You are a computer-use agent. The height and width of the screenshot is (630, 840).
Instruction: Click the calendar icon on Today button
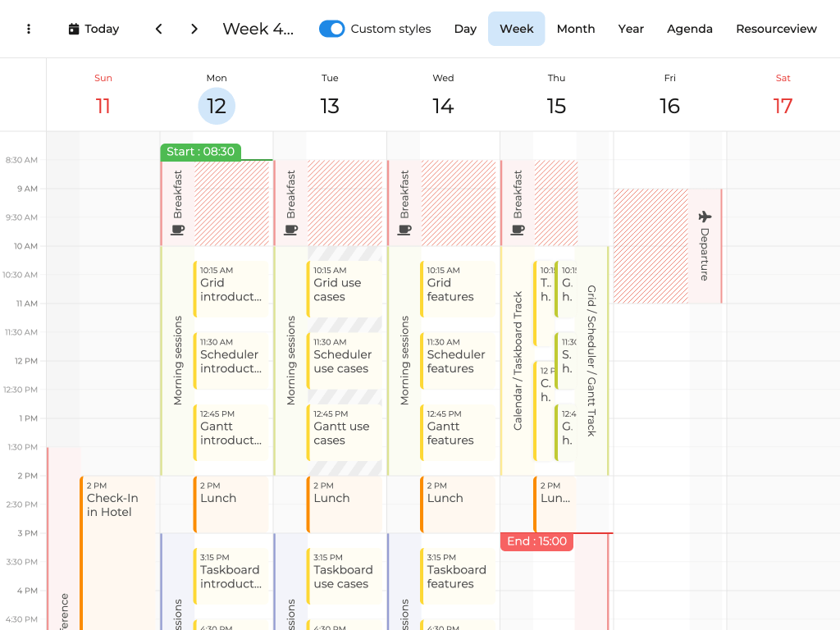point(74,29)
